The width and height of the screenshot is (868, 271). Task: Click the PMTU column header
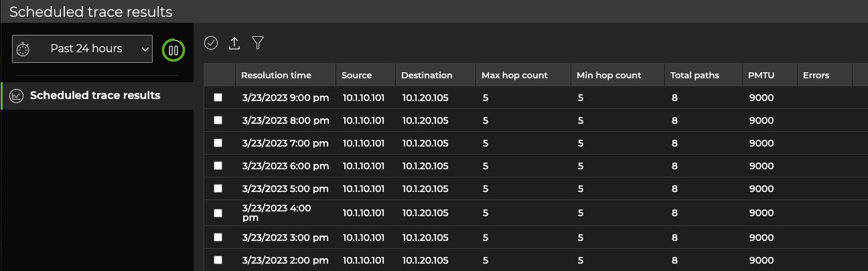tap(761, 76)
